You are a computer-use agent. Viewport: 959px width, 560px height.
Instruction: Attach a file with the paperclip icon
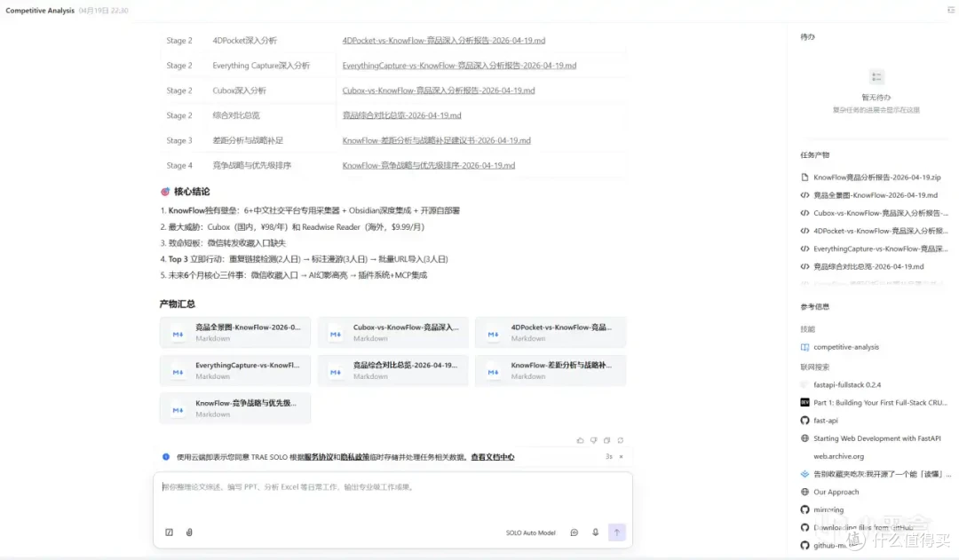[190, 532]
